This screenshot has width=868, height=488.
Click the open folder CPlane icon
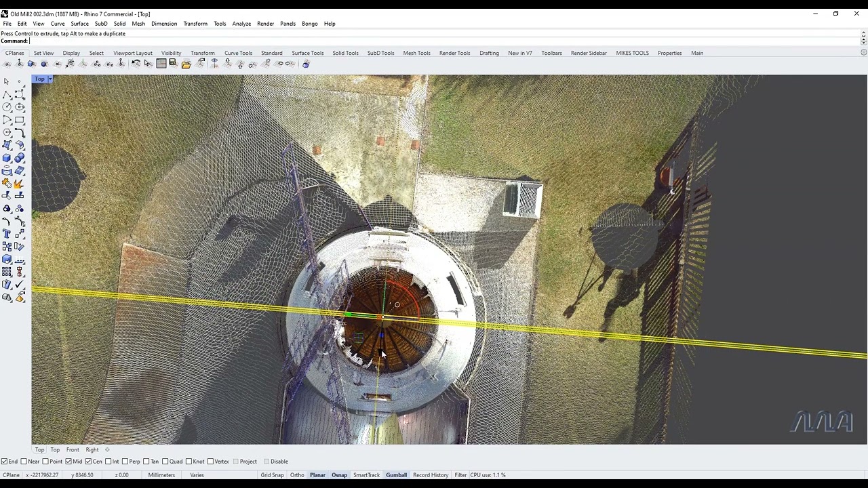(x=186, y=64)
